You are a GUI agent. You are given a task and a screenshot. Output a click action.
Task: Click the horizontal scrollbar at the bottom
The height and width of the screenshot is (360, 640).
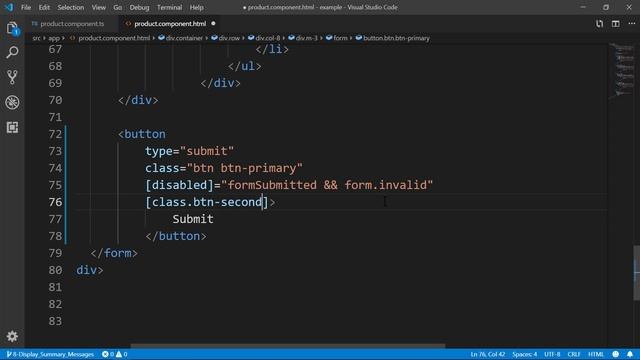click(x=288, y=345)
